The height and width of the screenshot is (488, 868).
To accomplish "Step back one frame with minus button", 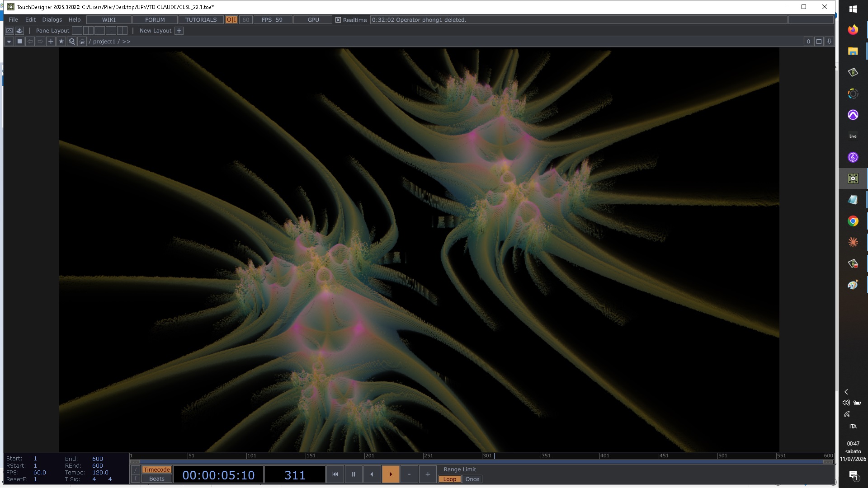I will (409, 474).
